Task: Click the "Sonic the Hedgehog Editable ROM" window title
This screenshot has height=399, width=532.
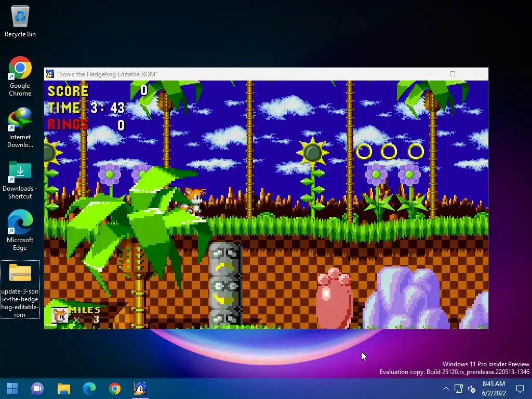Action: coord(107,74)
